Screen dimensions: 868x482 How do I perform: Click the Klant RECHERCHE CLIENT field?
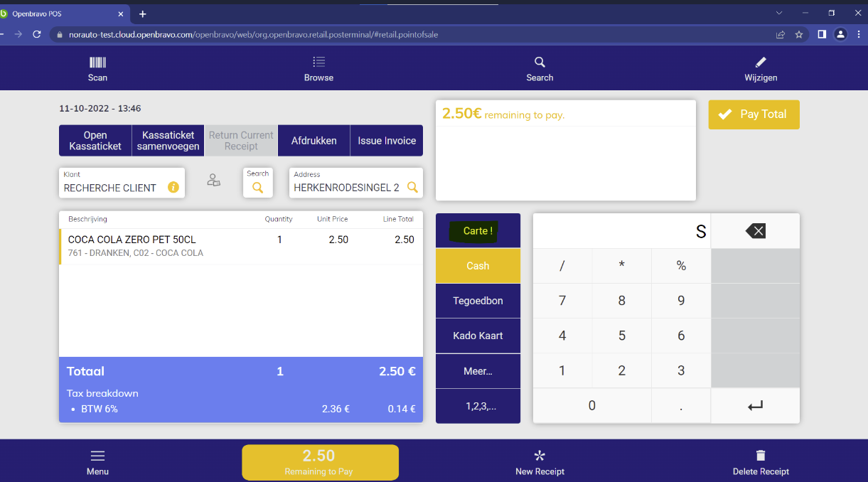[x=122, y=183]
